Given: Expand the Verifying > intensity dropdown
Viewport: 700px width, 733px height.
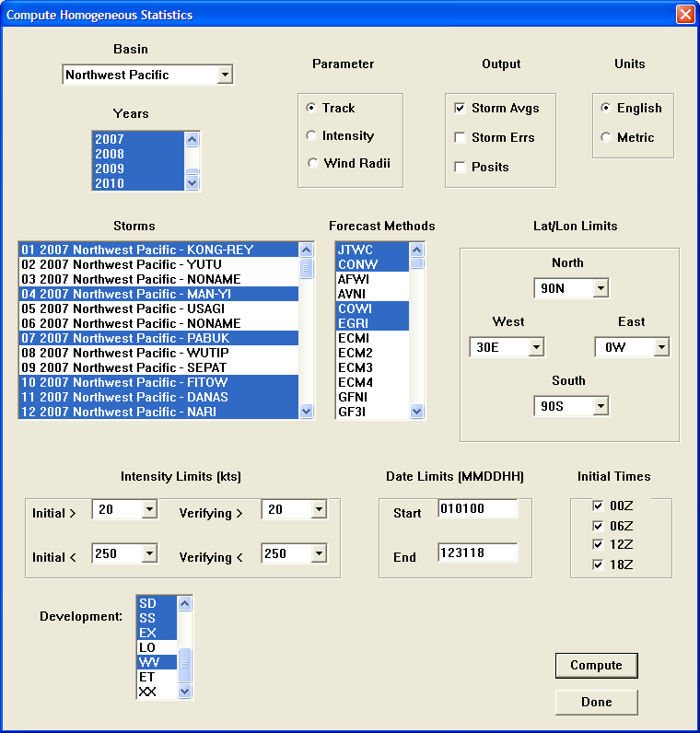Looking at the screenshot, I should point(319,509).
